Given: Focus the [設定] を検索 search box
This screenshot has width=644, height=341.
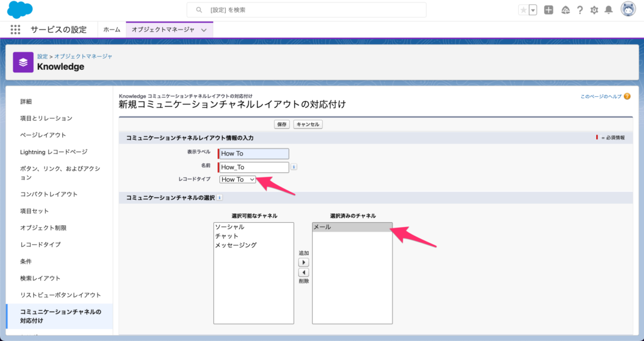Looking at the screenshot, I should tap(306, 10).
